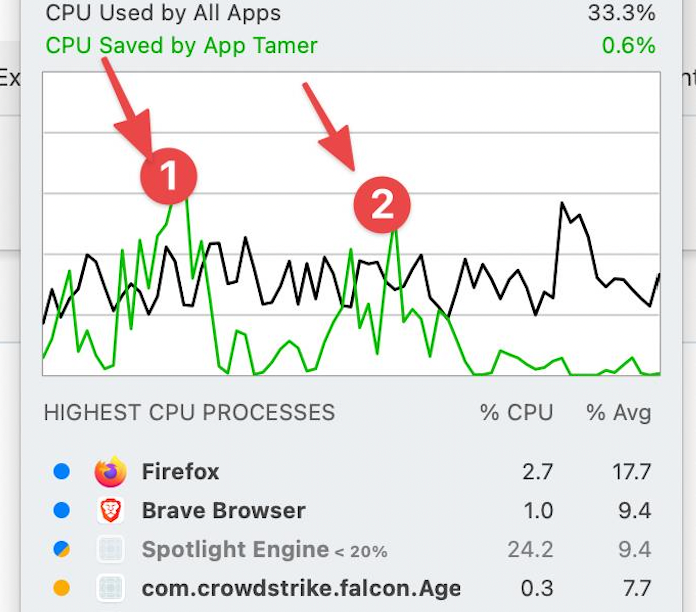Image resolution: width=696 pixels, height=612 pixels.
Task: Click the CPU Saved by App Tamer label
Action: (182, 46)
